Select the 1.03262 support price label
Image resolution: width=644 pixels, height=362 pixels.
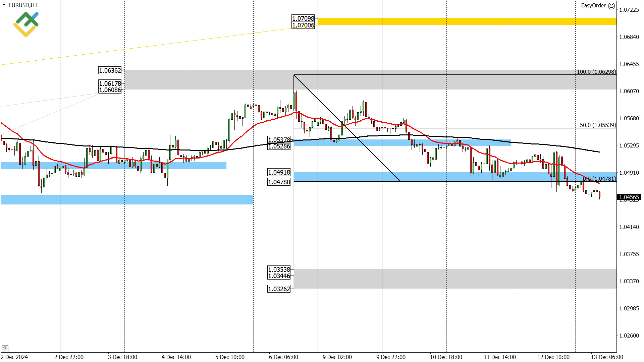(x=279, y=288)
